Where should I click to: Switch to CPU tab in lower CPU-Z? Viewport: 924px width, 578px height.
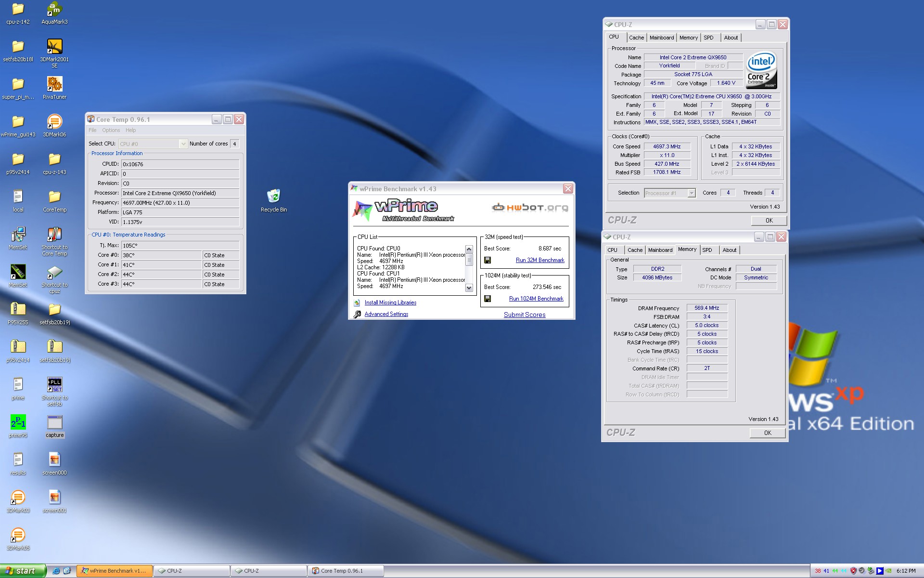(x=612, y=250)
